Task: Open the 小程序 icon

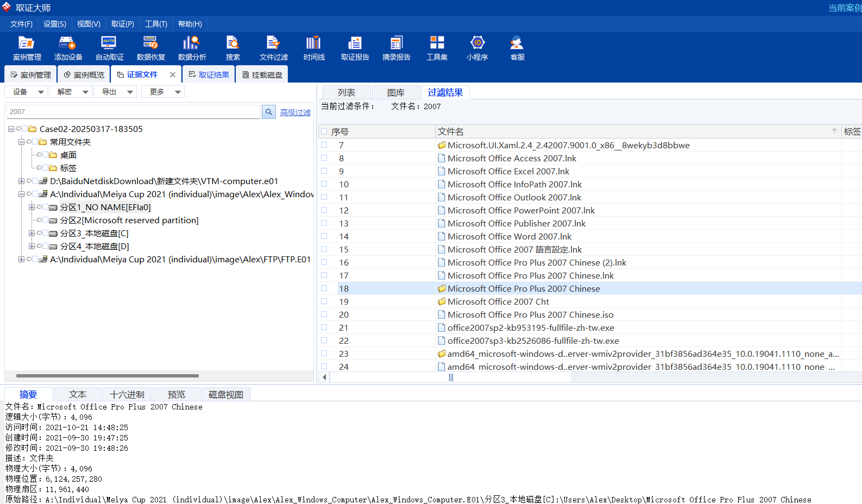Action: click(477, 48)
